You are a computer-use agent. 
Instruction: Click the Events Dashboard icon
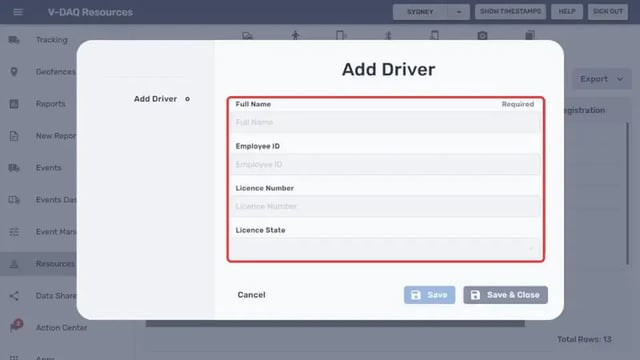point(14,200)
